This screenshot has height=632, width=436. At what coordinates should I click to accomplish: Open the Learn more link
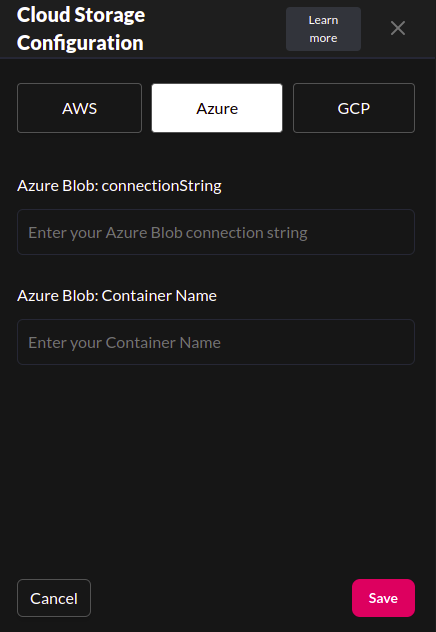pos(323,29)
